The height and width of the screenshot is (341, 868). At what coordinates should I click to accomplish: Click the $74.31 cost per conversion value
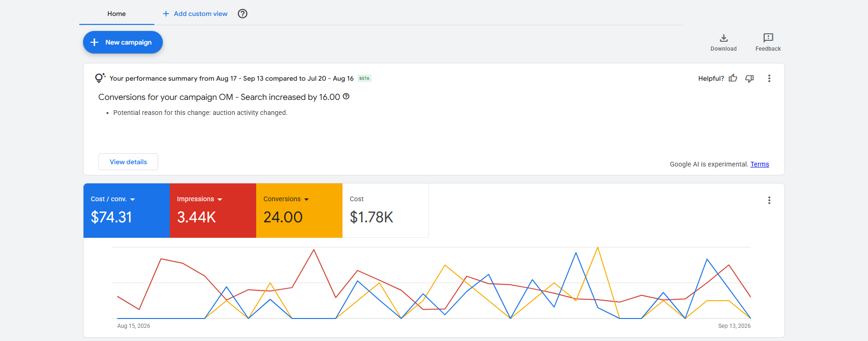click(111, 217)
